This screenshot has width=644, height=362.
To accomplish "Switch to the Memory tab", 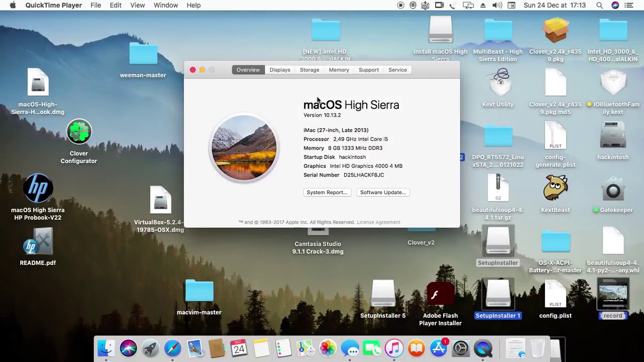I will coord(339,70).
